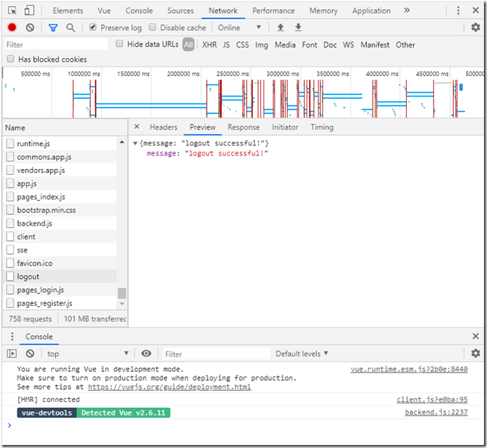Filter requests by Font type
487x448 pixels.
(x=310, y=44)
